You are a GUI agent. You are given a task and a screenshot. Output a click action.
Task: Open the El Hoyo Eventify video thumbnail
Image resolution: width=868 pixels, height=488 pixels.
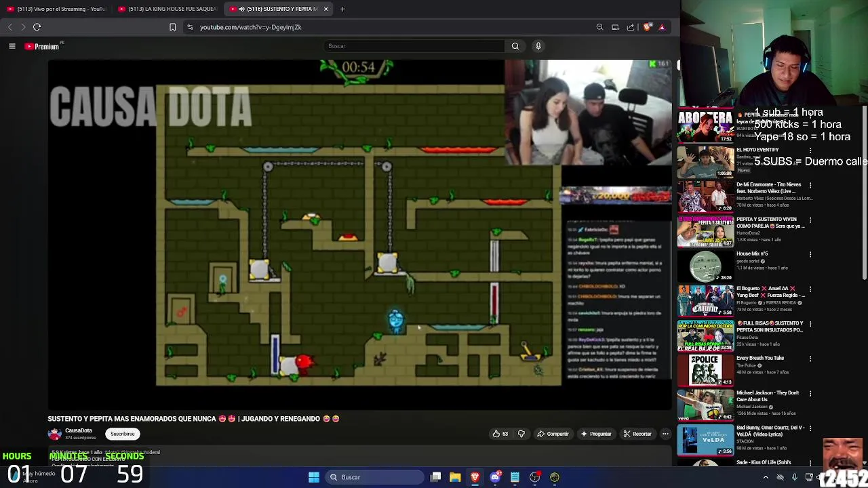click(705, 161)
